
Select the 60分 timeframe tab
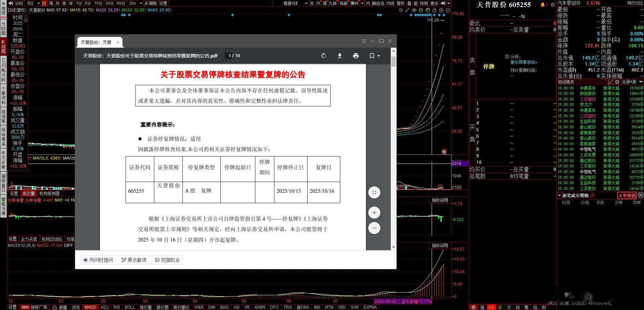121,3
